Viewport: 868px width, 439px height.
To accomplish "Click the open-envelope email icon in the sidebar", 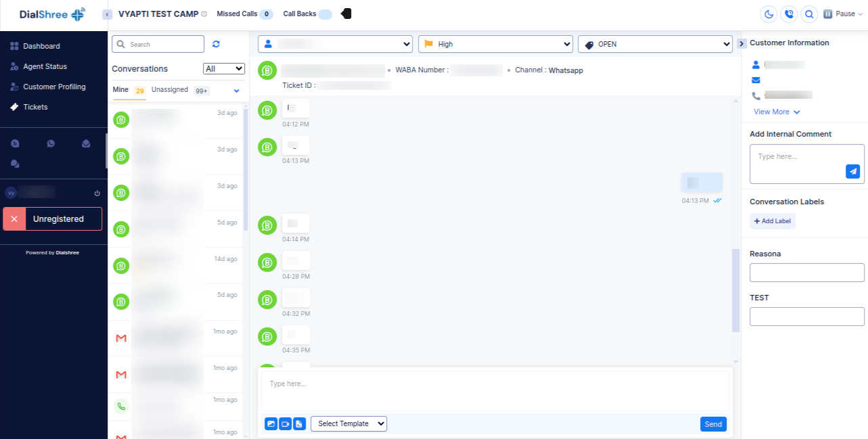I will click(86, 143).
